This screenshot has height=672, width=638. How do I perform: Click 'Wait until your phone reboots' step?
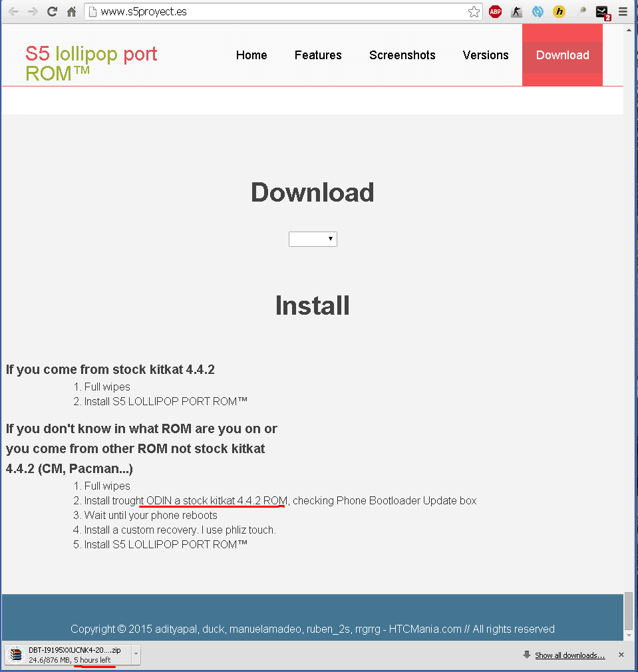151,515
